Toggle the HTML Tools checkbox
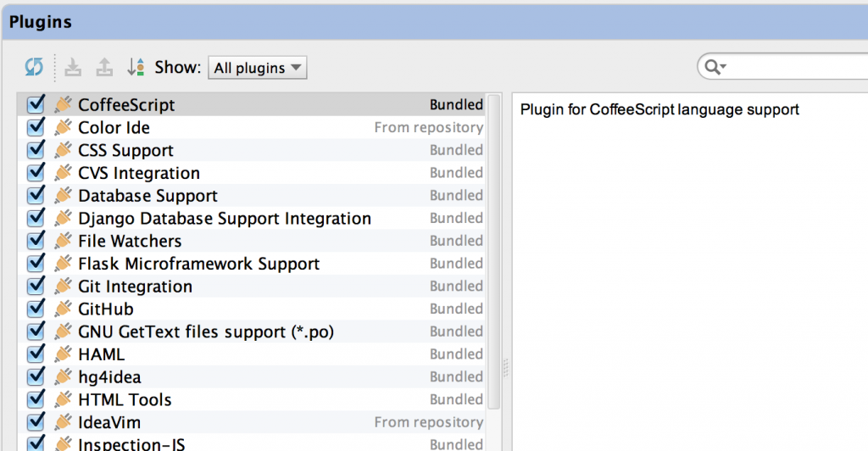The image size is (868, 451). point(36,399)
